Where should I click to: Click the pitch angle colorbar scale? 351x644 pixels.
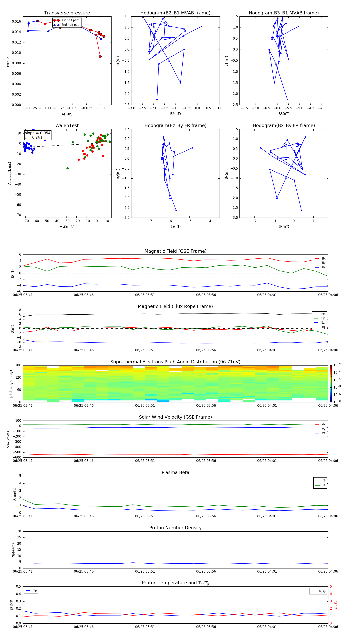pos(331,384)
